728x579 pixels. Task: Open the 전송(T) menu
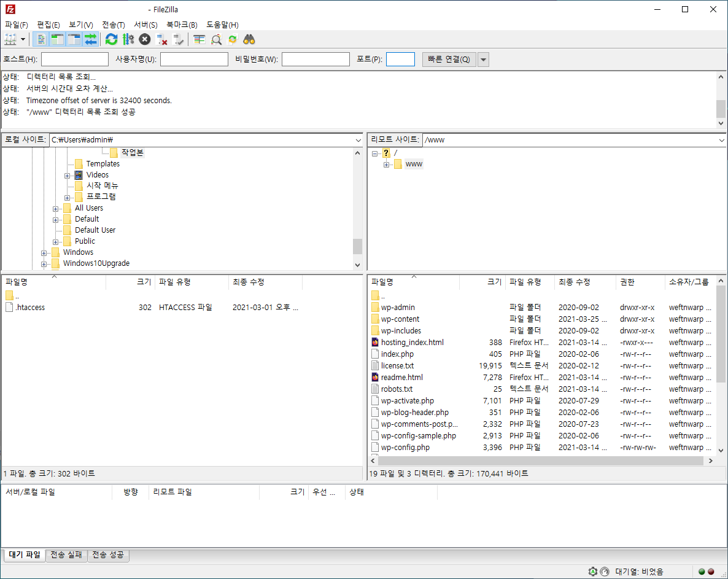[114, 25]
